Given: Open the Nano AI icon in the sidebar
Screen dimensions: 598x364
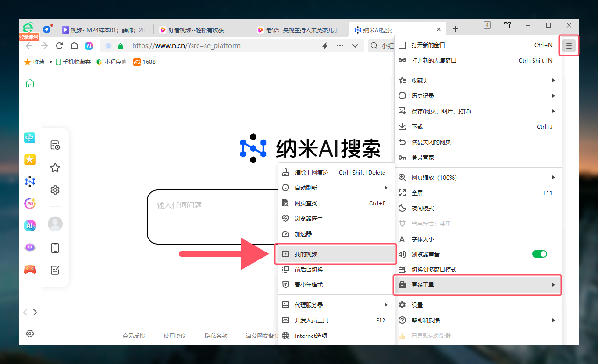Looking at the screenshot, I should (30, 182).
